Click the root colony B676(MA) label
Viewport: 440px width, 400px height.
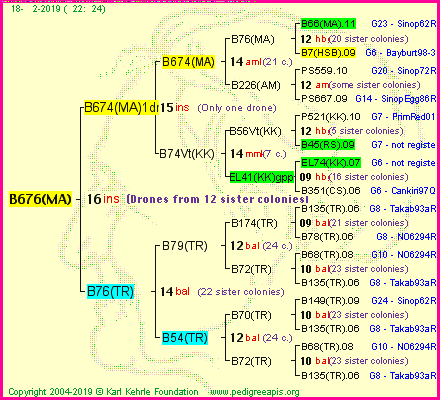[40, 199]
